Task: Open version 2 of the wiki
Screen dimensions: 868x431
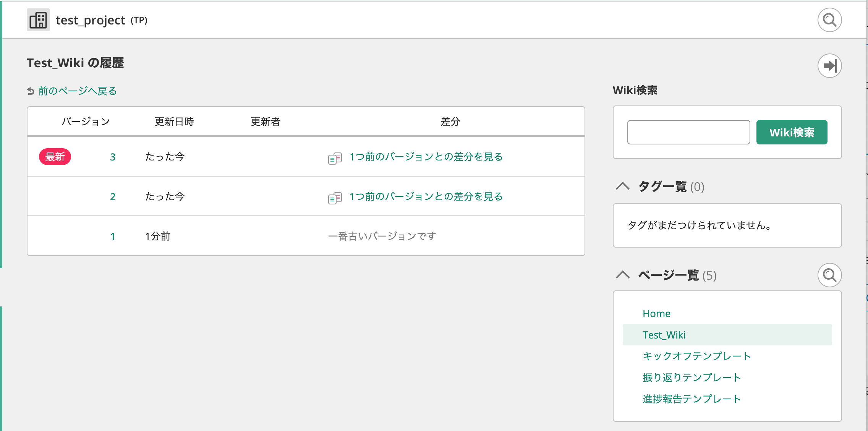Action: click(x=113, y=197)
